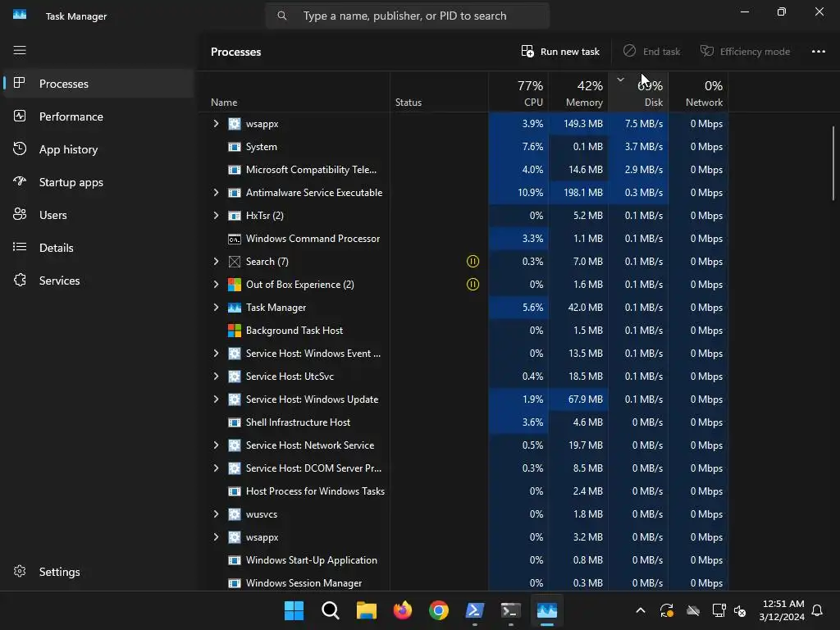Open File Explorer from taskbar
Screen dimensions: 840x630
367,610
